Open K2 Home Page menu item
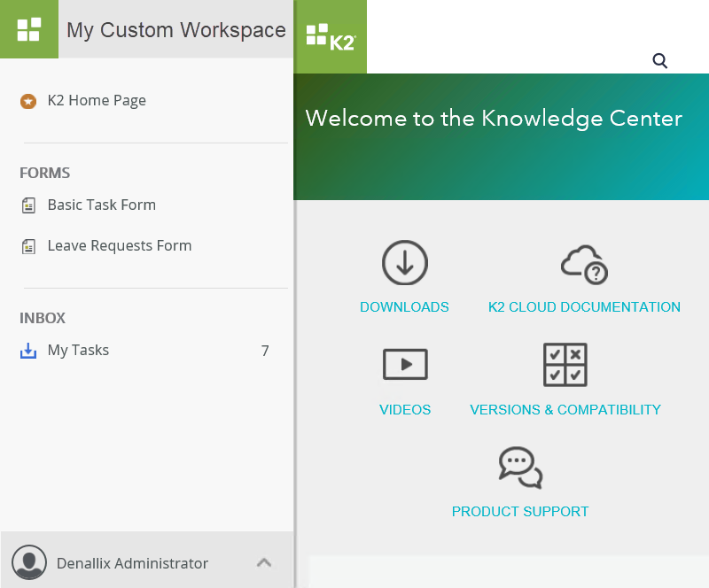 tap(97, 101)
